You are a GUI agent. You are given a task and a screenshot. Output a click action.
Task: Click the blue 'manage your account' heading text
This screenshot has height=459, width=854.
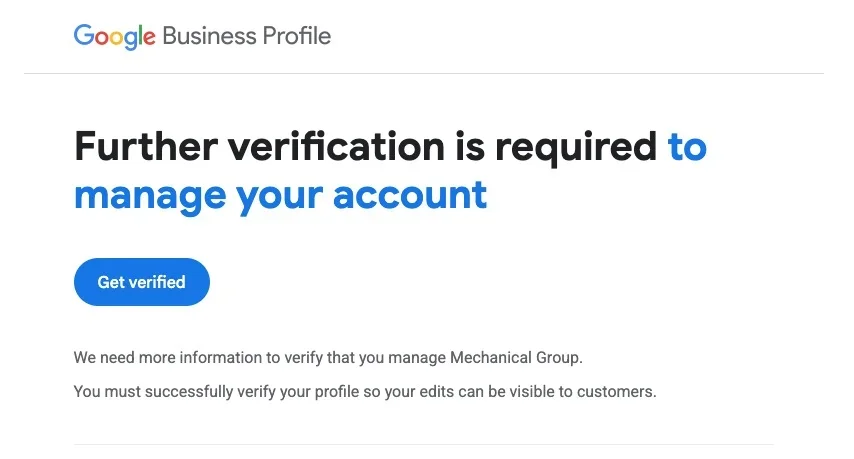[x=280, y=195]
